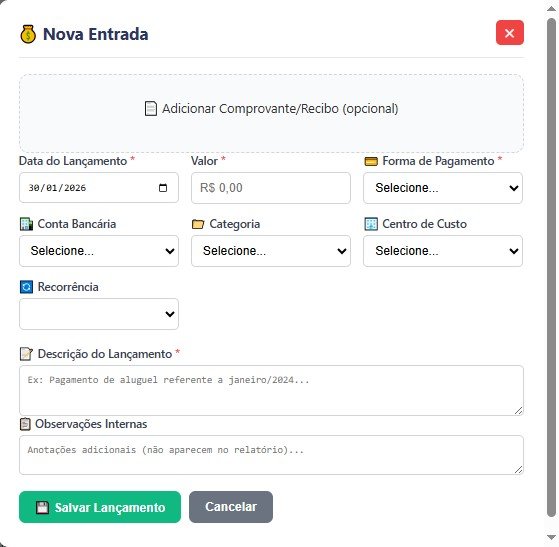The width and height of the screenshot is (559, 547).
Task: Click the Valor label
Action: [204, 161]
